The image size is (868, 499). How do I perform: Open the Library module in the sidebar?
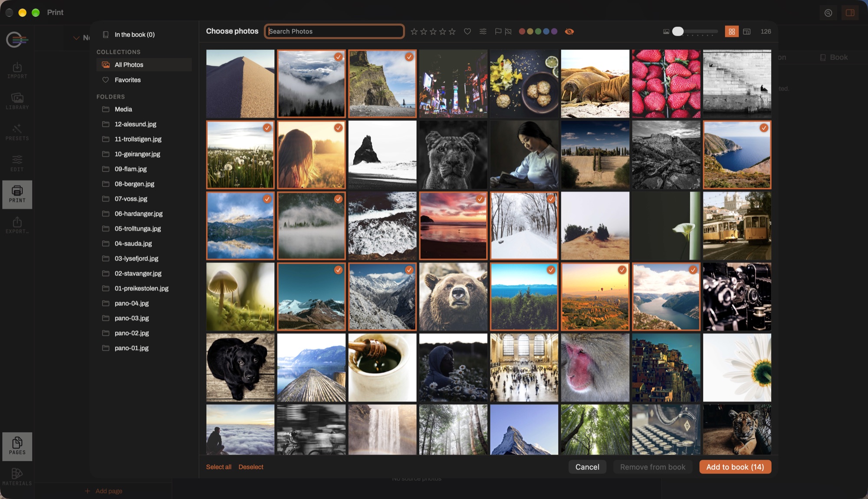17,101
